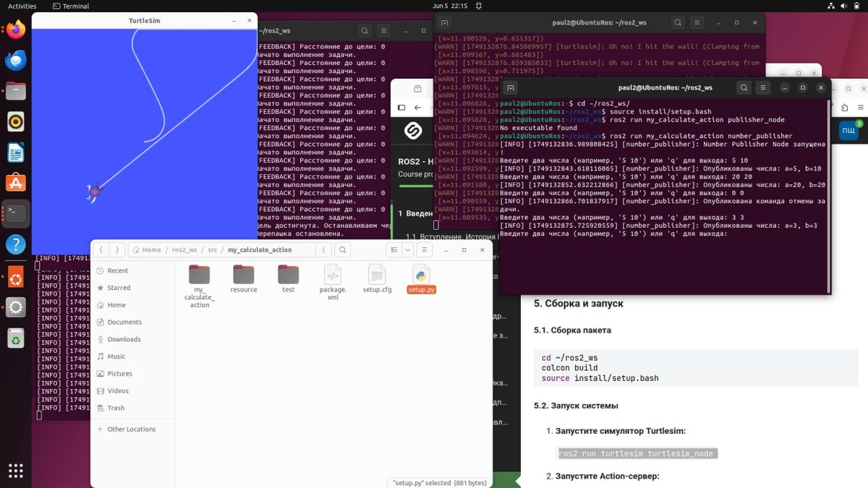The width and height of the screenshot is (868, 488).
Task: Go to ros2_ws in Files path bar
Action: [184, 249]
